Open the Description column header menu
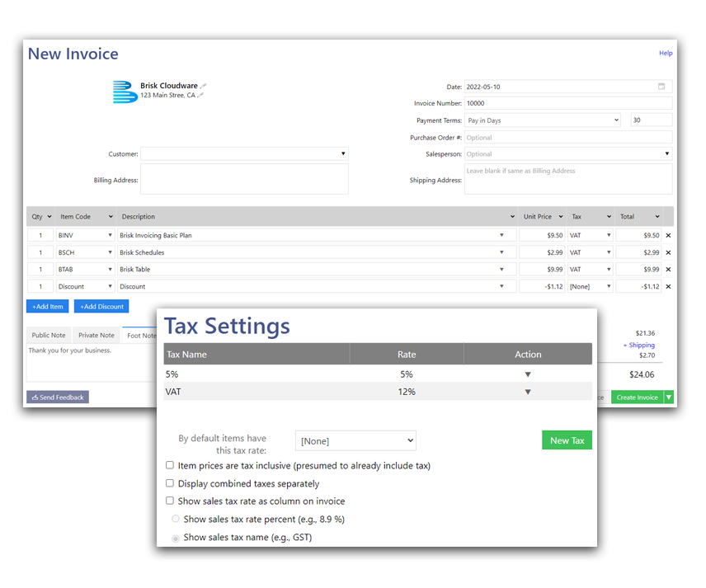The width and height of the screenshot is (706, 588). (x=512, y=217)
